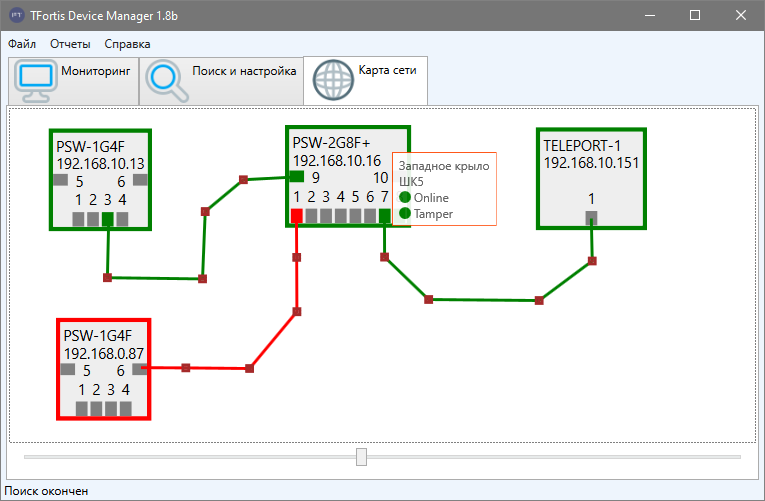This screenshot has width=765, height=501.
Task: Click first red link waypoint below PSW-2G8F+ port 1
Action: click(x=297, y=257)
